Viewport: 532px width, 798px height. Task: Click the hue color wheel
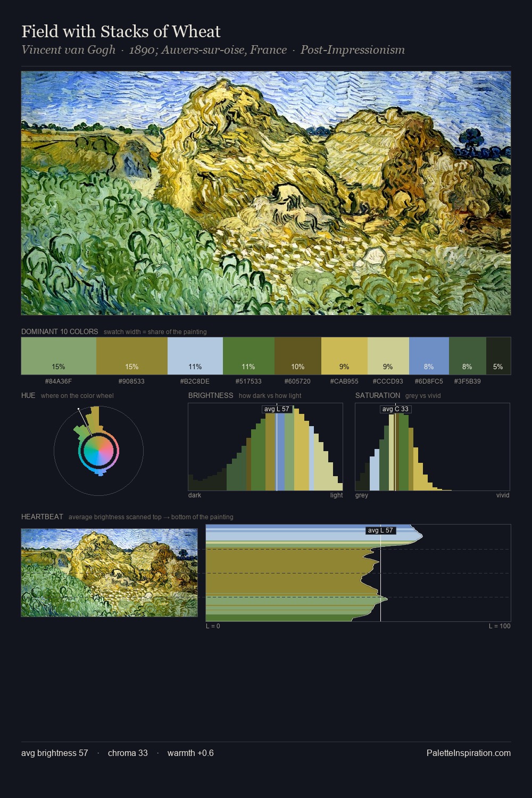tap(98, 451)
